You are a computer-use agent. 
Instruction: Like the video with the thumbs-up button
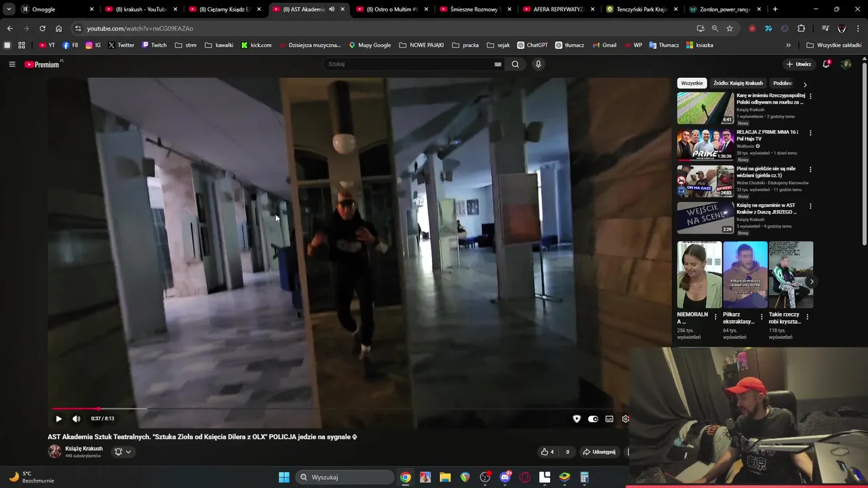click(x=547, y=452)
